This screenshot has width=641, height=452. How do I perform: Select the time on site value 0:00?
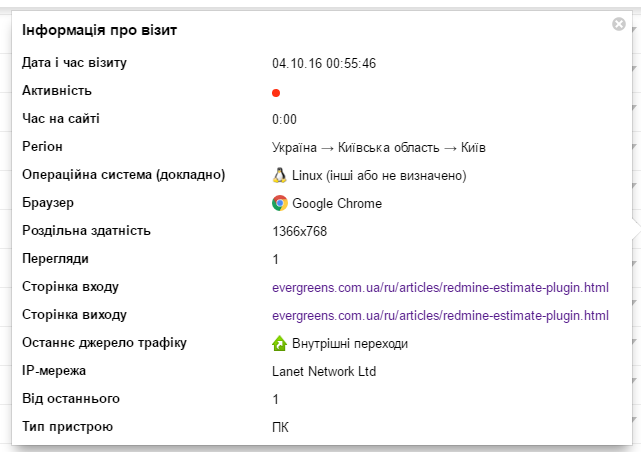pyautogui.click(x=284, y=119)
